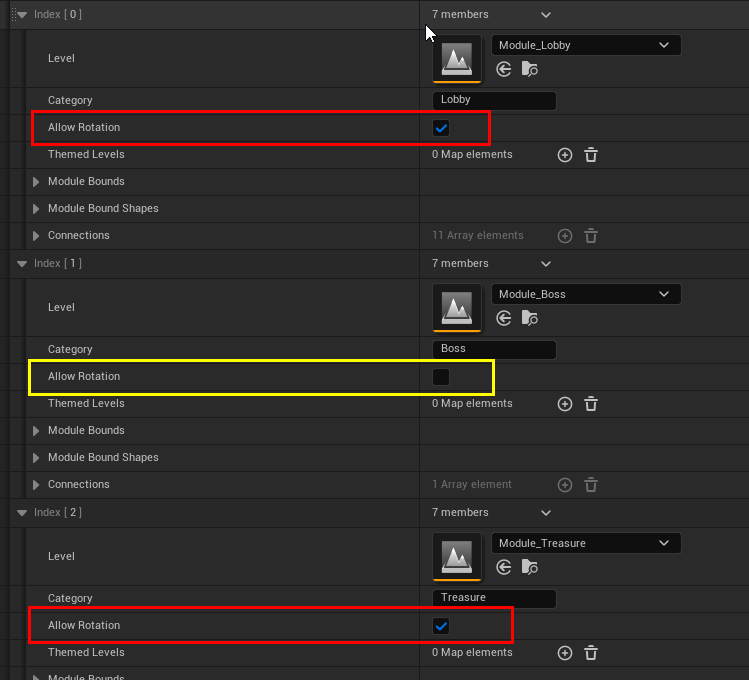Open Index 1 members options chevron
Image resolution: width=749 pixels, height=680 pixels.
546,264
